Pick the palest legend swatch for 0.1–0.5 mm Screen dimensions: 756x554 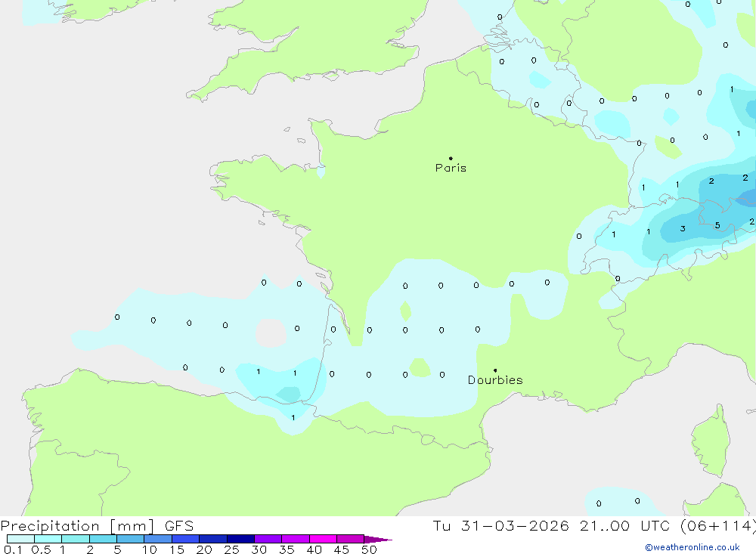tap(20, 539)
